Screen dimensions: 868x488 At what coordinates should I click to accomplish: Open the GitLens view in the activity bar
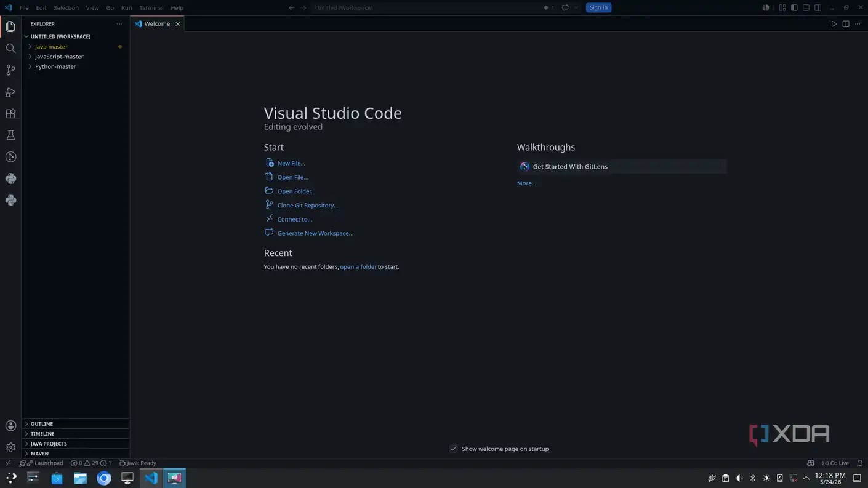tap(10, 157)
